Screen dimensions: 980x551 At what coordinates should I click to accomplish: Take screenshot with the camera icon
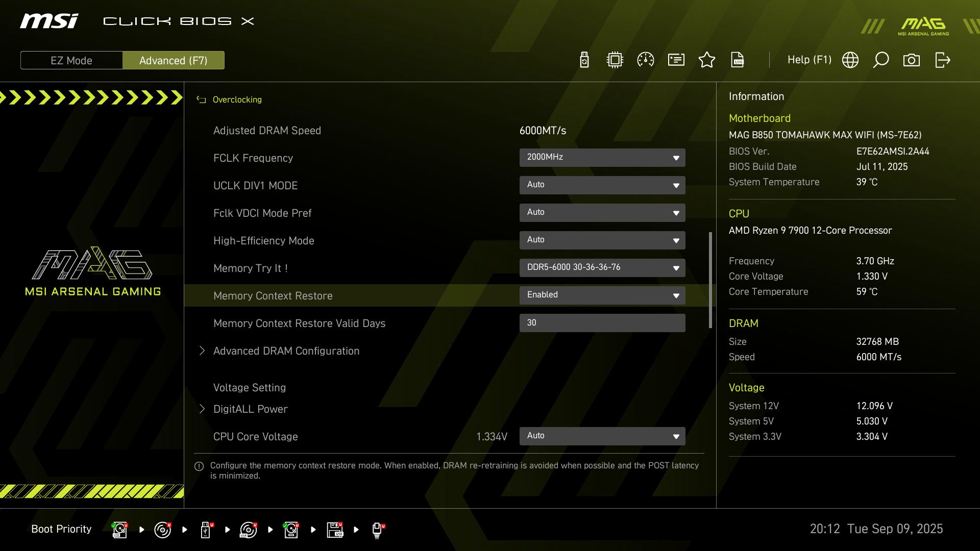point(912,60)
